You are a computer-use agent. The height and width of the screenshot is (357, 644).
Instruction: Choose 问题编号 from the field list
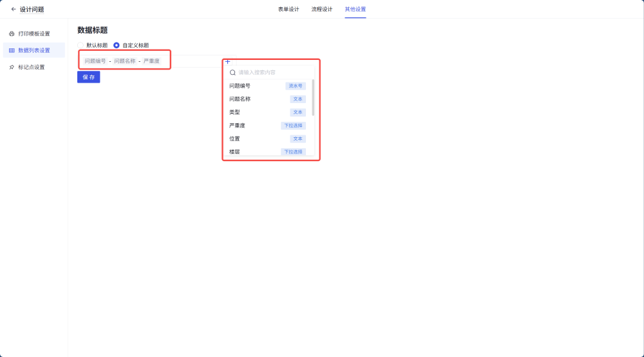[x=240, y=86]
